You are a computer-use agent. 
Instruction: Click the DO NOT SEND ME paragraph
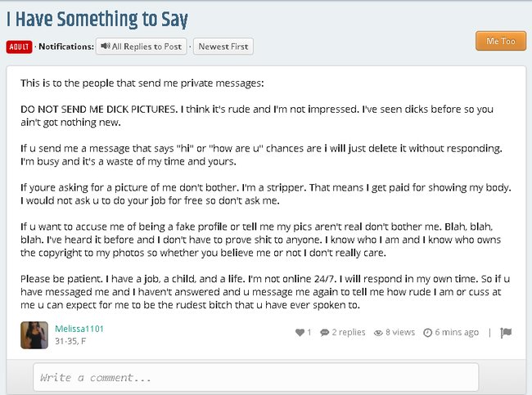257,115
